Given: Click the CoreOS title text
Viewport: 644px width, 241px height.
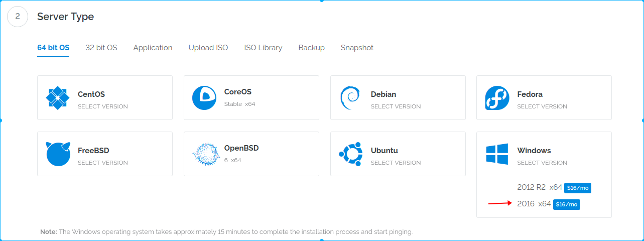Looking at the screenshot, I should coord(238,92).
